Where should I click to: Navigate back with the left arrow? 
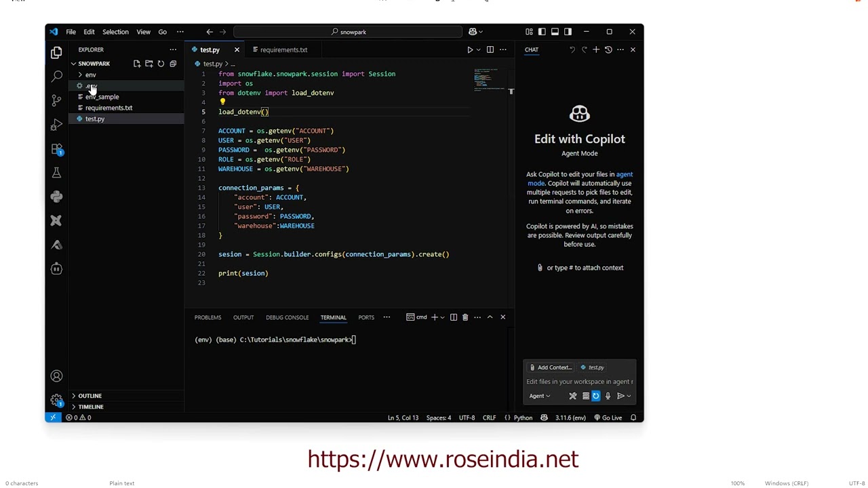(210, 32)
